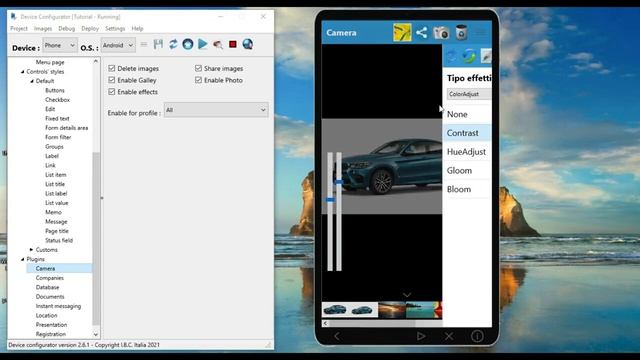The width and height of the screenshot is (640, 360).
Task: Tap the down chevron above thumbnail strip
Action: (407, 294)
